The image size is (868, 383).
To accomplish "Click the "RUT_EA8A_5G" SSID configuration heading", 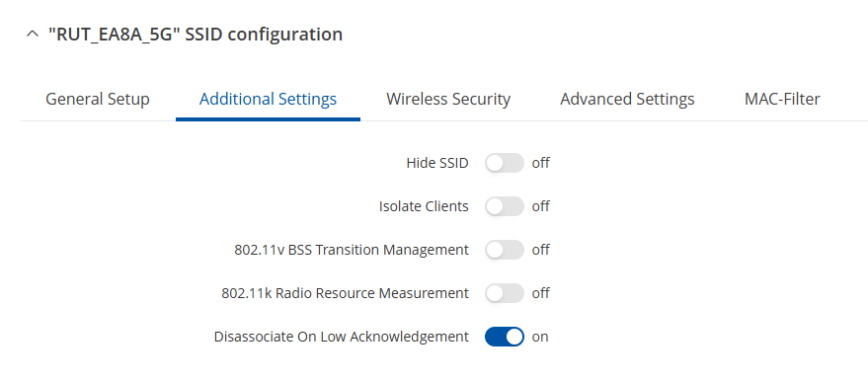I will [195, 35].
